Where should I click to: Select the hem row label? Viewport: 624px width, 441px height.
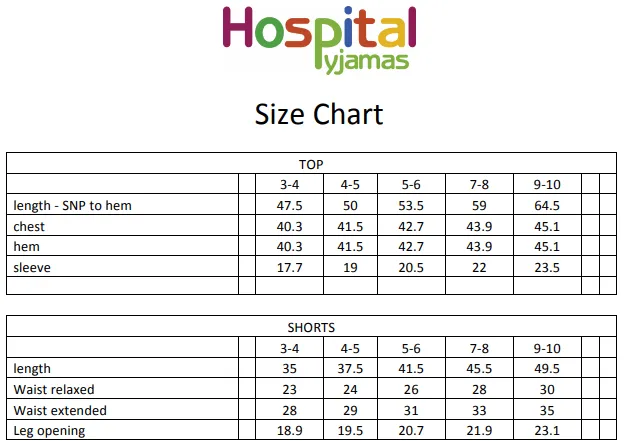[26, 247]
